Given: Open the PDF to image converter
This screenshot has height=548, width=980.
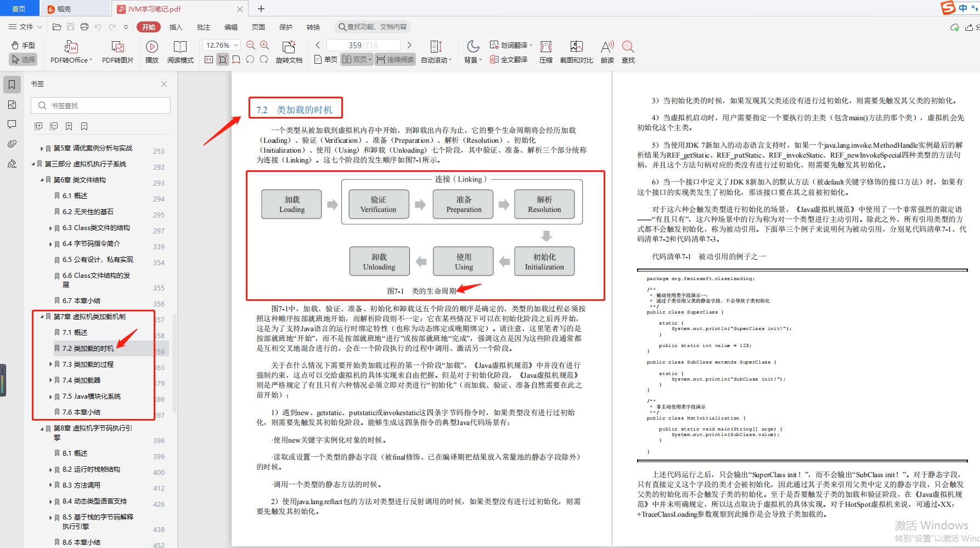Looking at the screenshot, I should pos(118,52).
